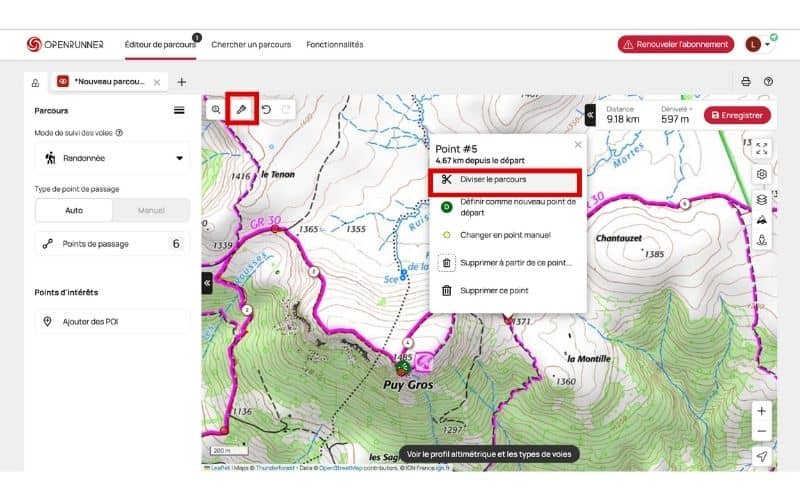This screenshot has height=500, width=800.
Task: Open the help question mark icon
Action: coord(768,82)
